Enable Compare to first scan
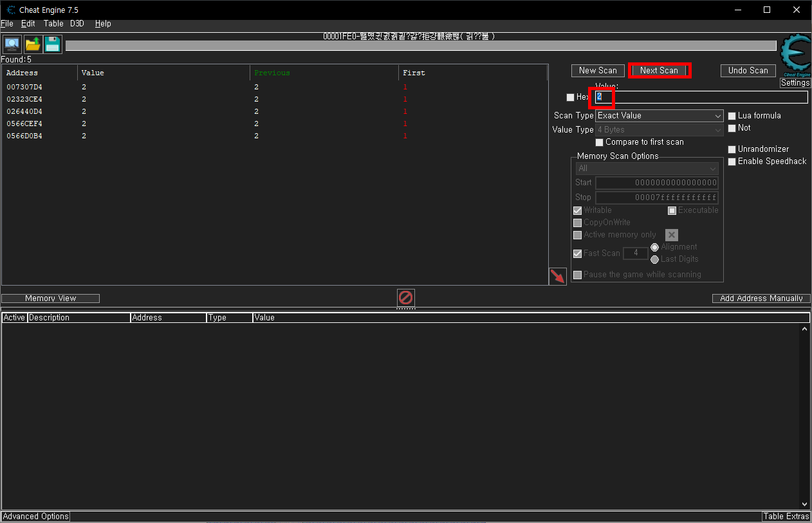Screen dimensions: 812x523 pyautogui.click(x=600, y=142)
